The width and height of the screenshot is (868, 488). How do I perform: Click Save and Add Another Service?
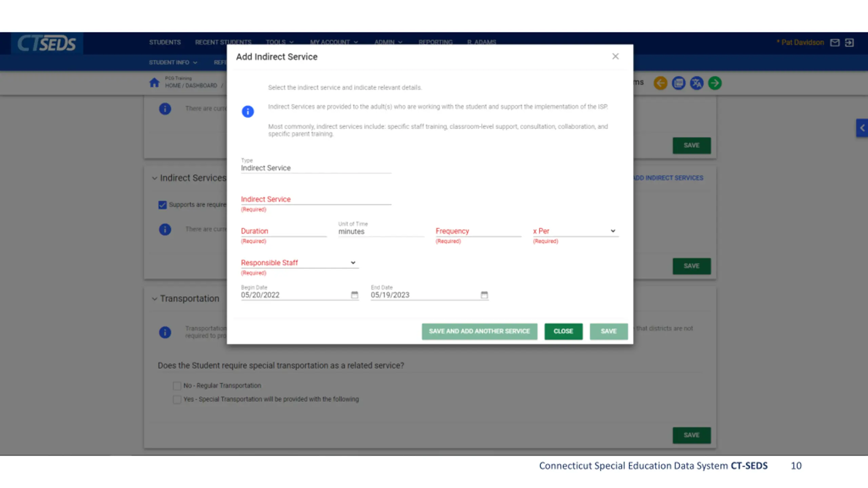479,331
